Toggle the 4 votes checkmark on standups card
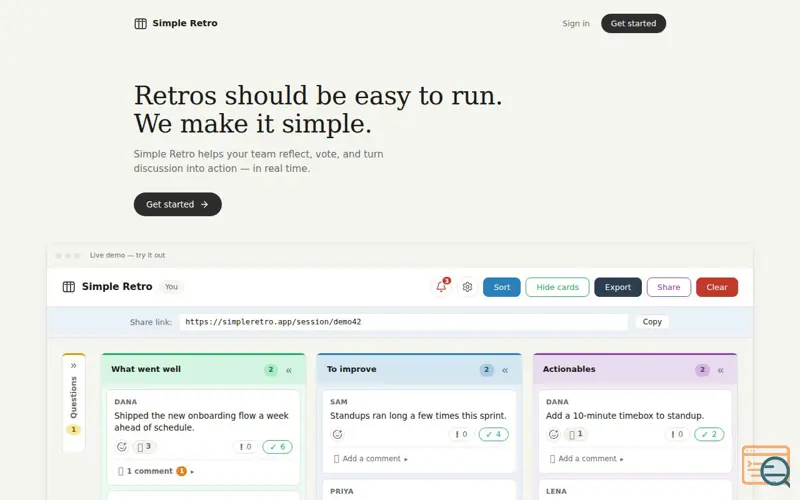 493,434
